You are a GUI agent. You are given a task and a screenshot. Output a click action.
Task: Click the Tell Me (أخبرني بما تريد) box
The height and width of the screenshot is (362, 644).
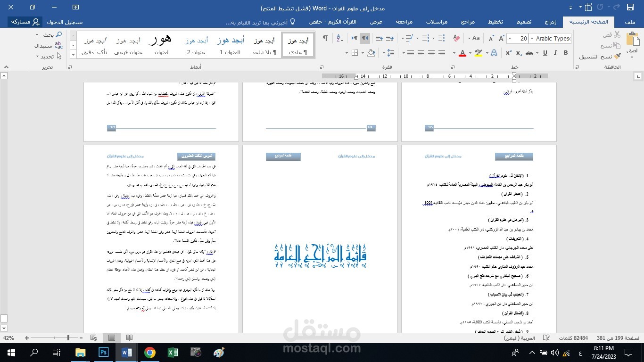[260, 22]
